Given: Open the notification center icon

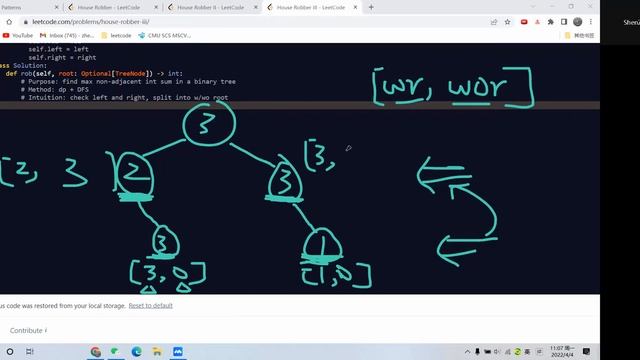Looking at the screenshot, I should click(x=587, y=351).
